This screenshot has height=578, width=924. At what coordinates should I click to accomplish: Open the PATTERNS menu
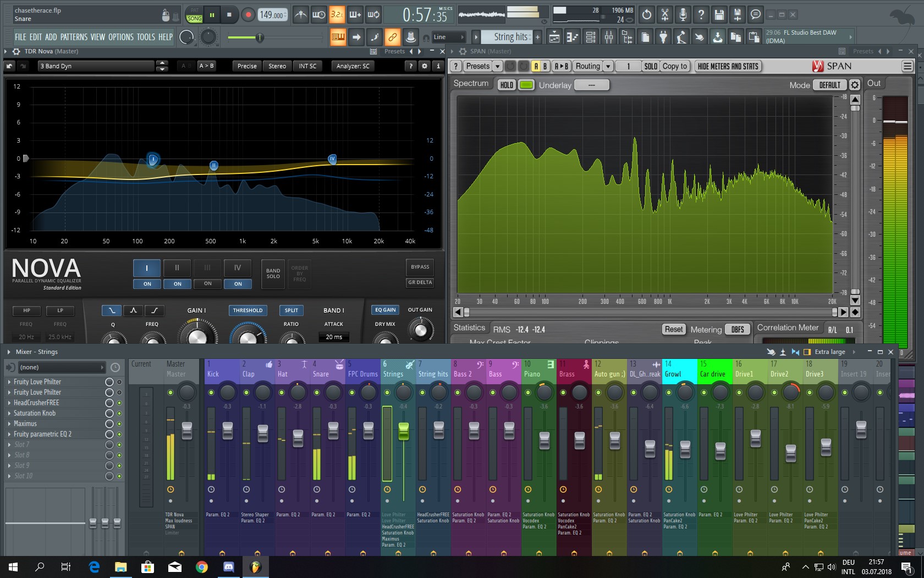[x=74, y=37]
